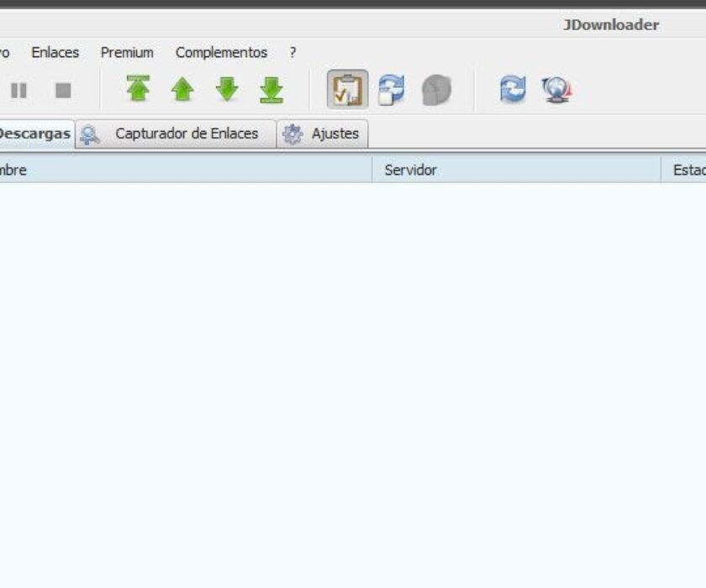
Task: Sort by the Nombre column header
Action: 186,170
